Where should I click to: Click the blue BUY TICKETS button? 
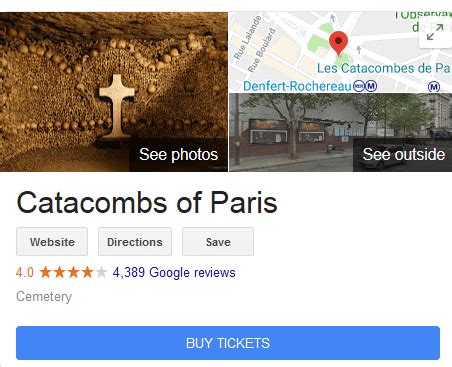point(228,343)
